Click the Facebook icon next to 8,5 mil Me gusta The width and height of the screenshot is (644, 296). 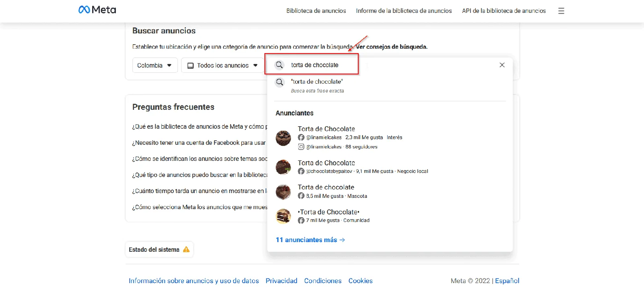(x=301, y=196)
